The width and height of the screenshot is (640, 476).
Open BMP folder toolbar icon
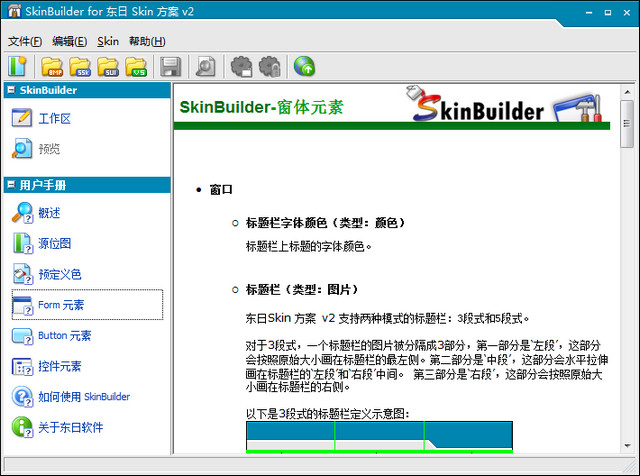click(x=52, y=67)
